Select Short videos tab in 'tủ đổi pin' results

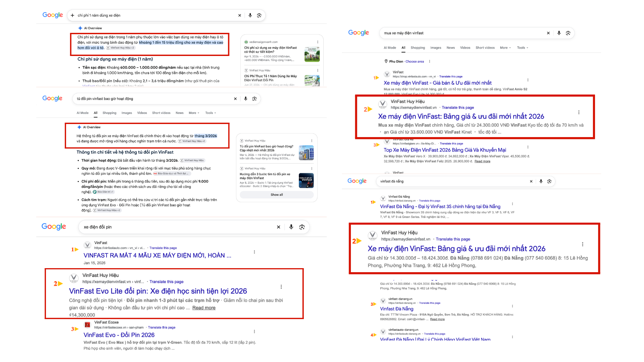tap(161, 113)
